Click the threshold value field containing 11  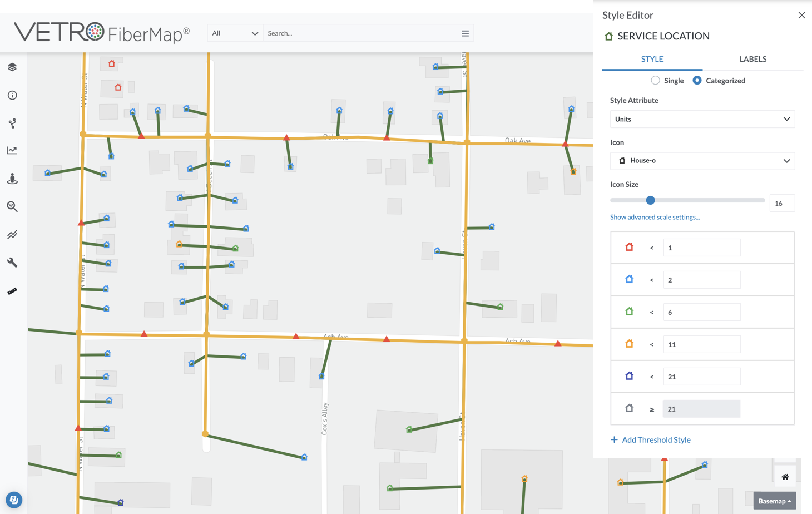701,344
